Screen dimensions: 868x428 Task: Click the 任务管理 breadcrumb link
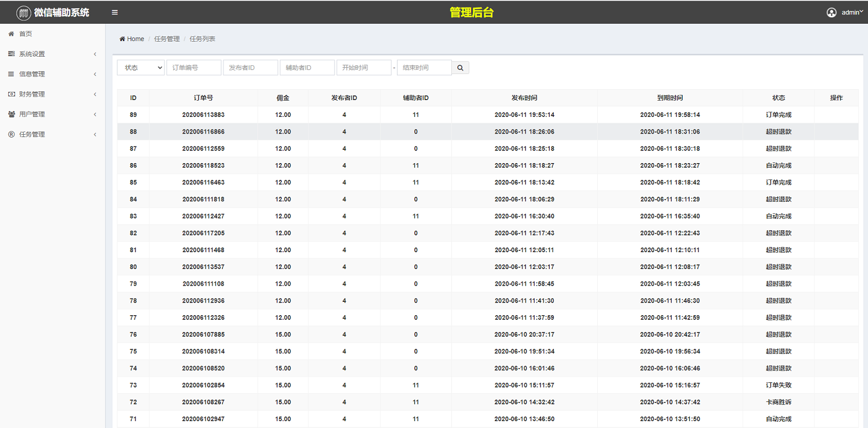(167, 39)
